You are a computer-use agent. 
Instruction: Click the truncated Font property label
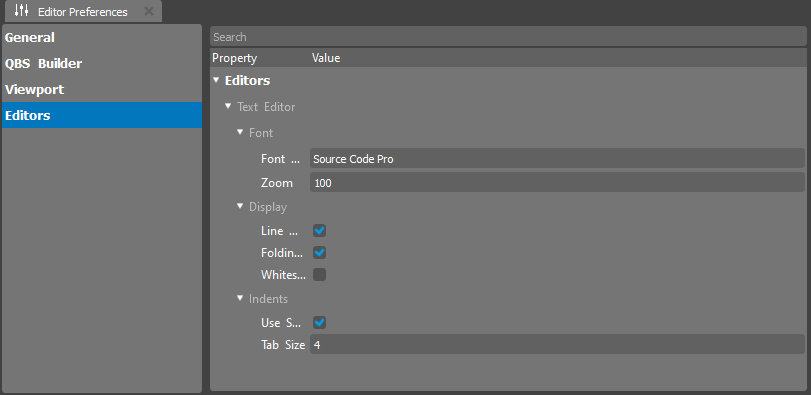(280, 159)
